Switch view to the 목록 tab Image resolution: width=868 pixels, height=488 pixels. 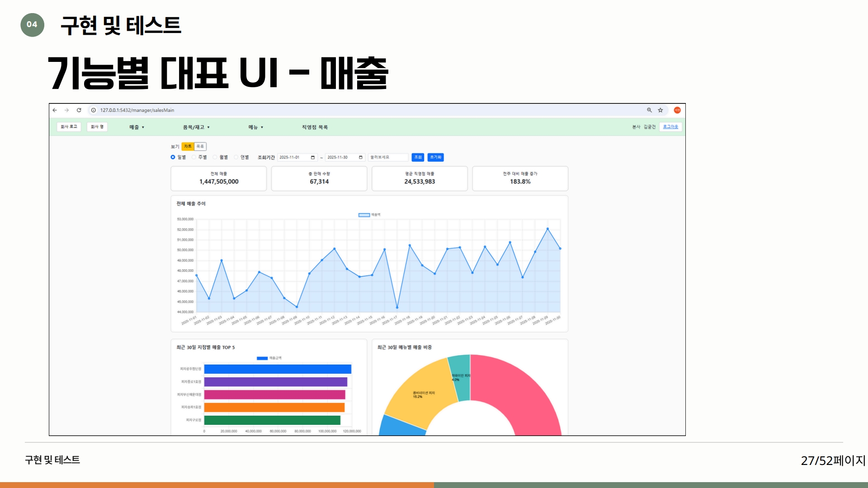pos(200,146)
